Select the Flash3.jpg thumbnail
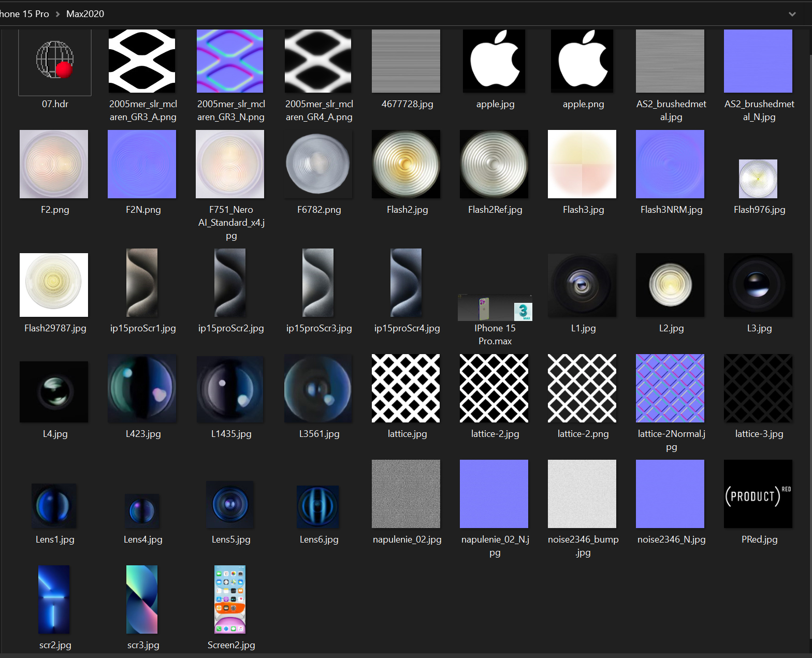 [582, 164]
